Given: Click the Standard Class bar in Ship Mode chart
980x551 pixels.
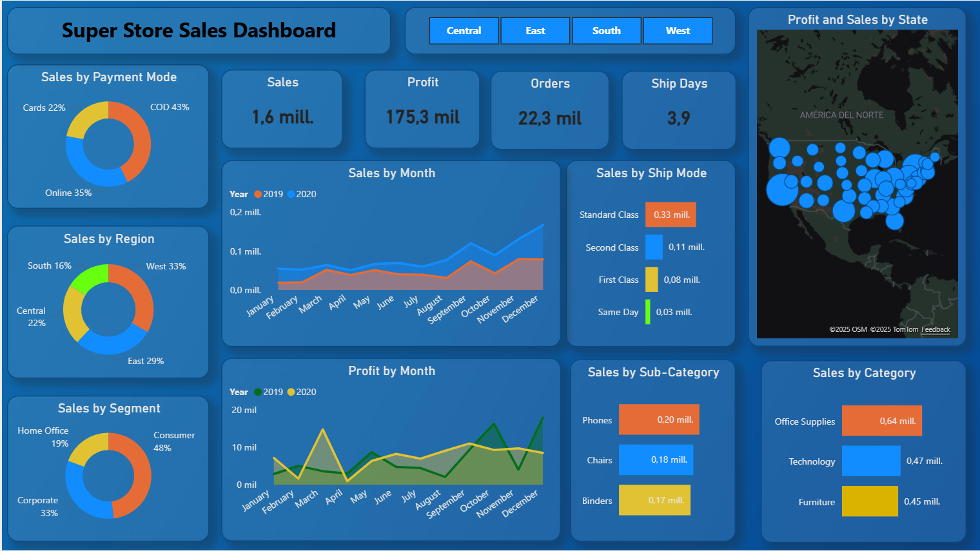Looking at the screenshot, I should tap(671, 214).
